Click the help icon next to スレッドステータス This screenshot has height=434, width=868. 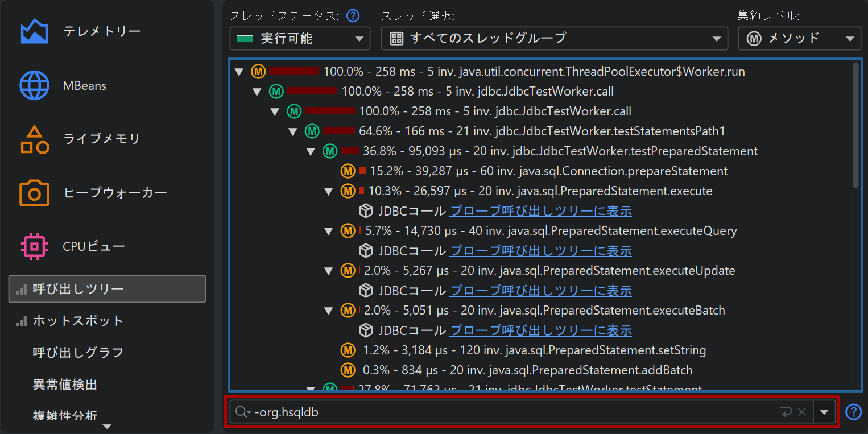tap(353, 15)
